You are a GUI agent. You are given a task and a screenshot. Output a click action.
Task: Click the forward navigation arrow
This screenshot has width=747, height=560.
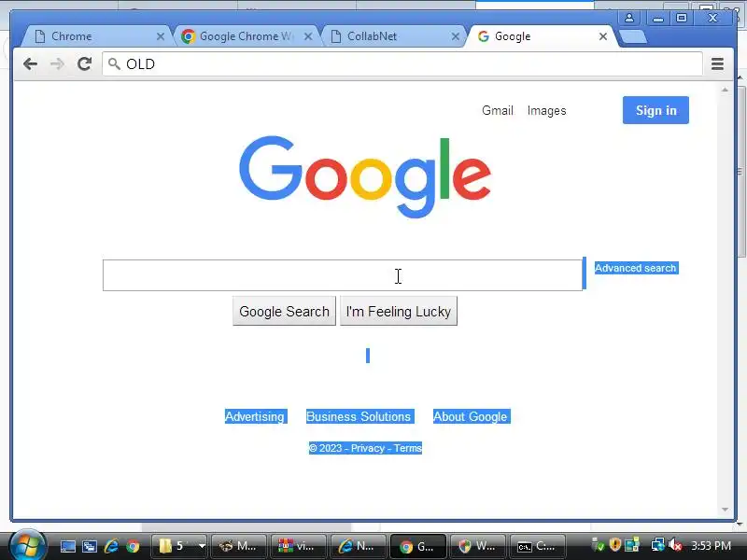pyautogui.click(x=57, y=63)
